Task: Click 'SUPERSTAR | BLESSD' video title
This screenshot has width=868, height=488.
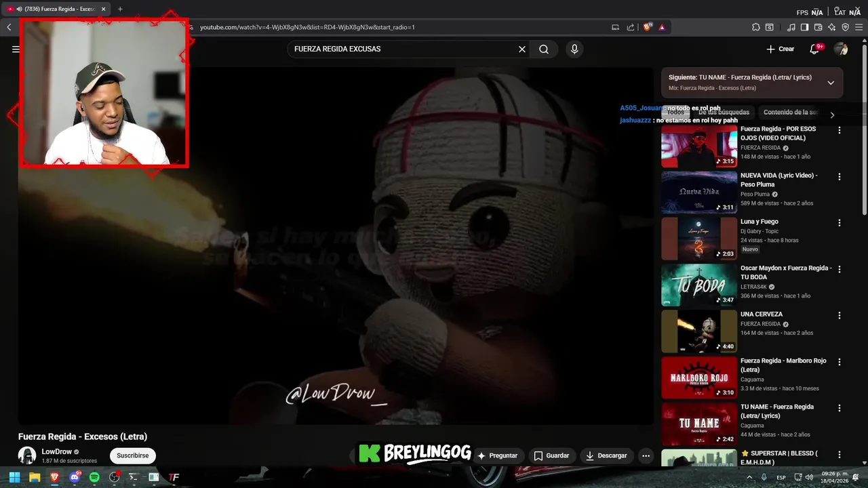Action: (x=779, y=457)
